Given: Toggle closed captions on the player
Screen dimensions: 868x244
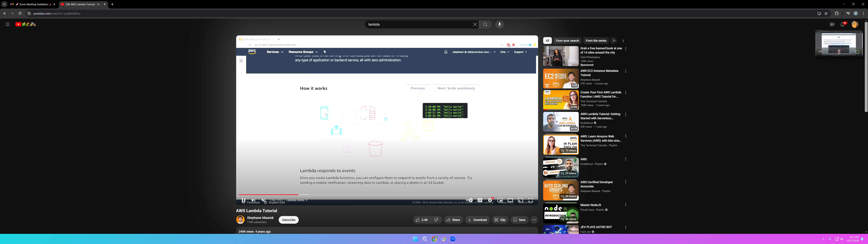Looking at the screenshot, I should pyautogui.click(x=480, y=200).
